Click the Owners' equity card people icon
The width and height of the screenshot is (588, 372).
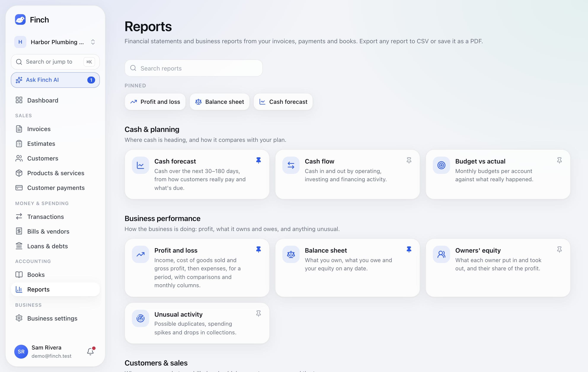pyautogui.click(x=441, y=255)
